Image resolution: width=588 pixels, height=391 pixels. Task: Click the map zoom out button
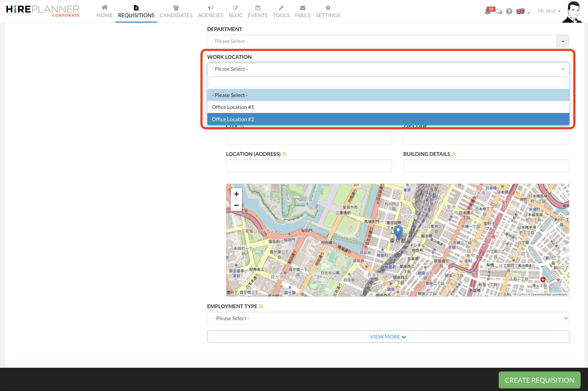[x=236, y=205]
